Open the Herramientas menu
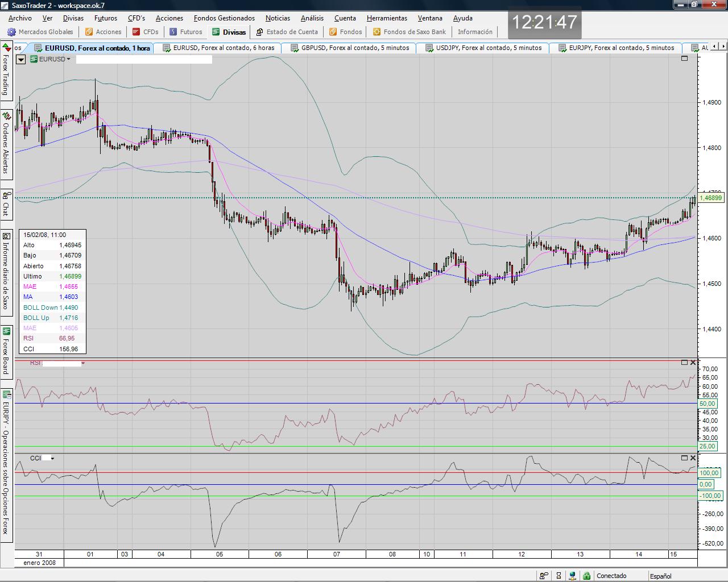Image resolution: width=728 pixels, height=582 pixels. [x=387, y=18]
